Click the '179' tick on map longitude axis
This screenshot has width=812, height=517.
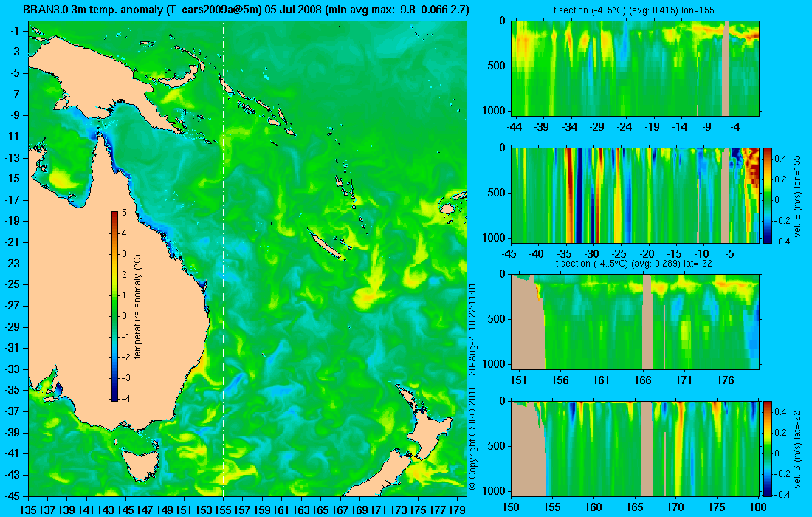pos(457,510)
